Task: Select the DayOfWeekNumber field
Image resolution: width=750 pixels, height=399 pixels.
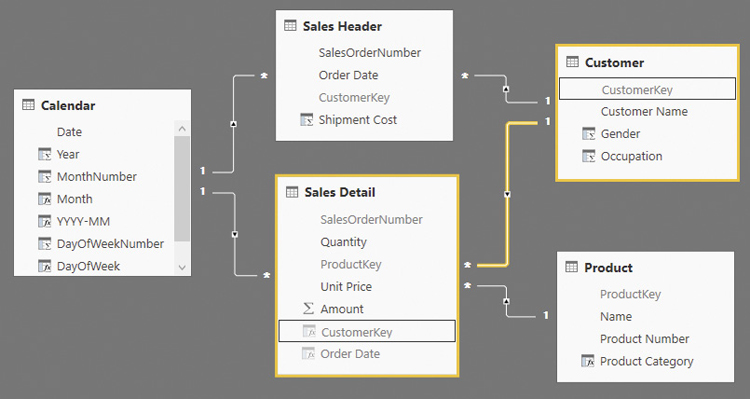Action: (110, 244)
